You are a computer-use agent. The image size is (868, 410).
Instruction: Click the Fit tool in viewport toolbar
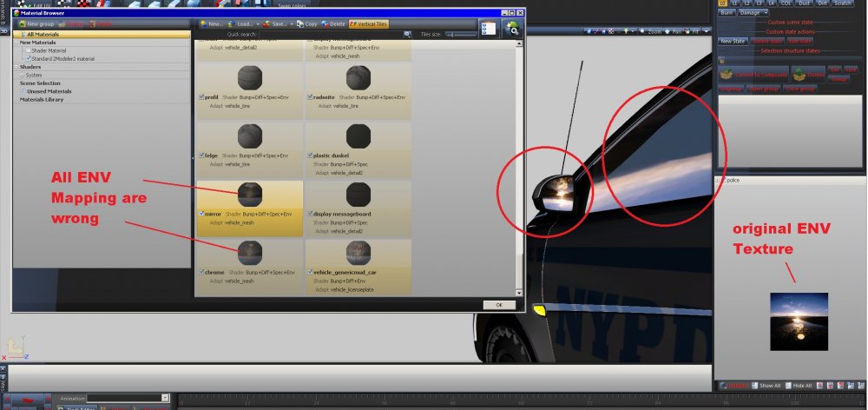pos(693,31)
